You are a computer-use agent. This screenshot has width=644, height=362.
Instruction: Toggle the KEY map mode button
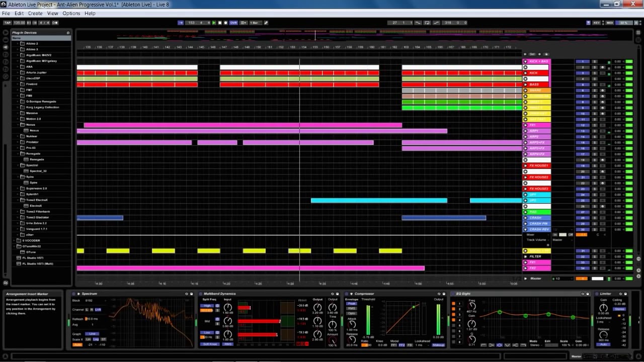(596, 23)
